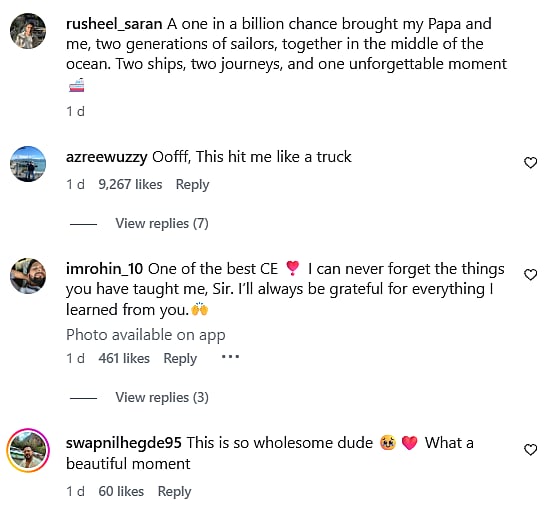This screenshot has width=549, height=511.
Task: View swapnilhegde95's story ring avatar
Action: click(x=28, y=450)
